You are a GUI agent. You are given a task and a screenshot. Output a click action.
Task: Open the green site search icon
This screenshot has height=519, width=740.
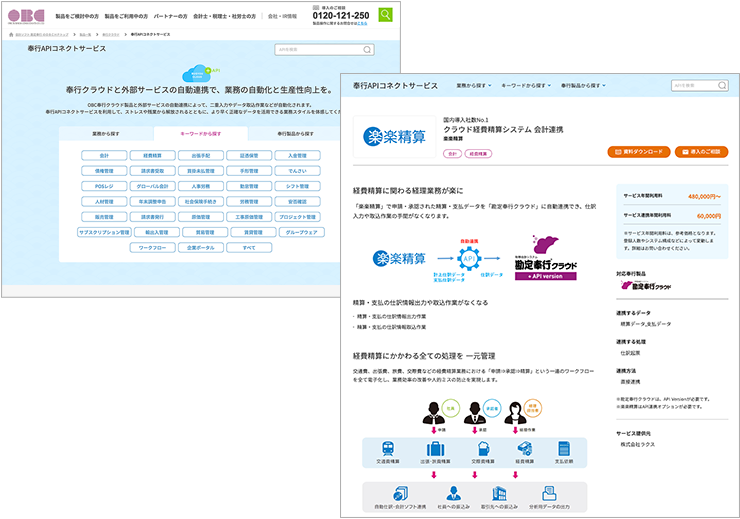point(385,15)
